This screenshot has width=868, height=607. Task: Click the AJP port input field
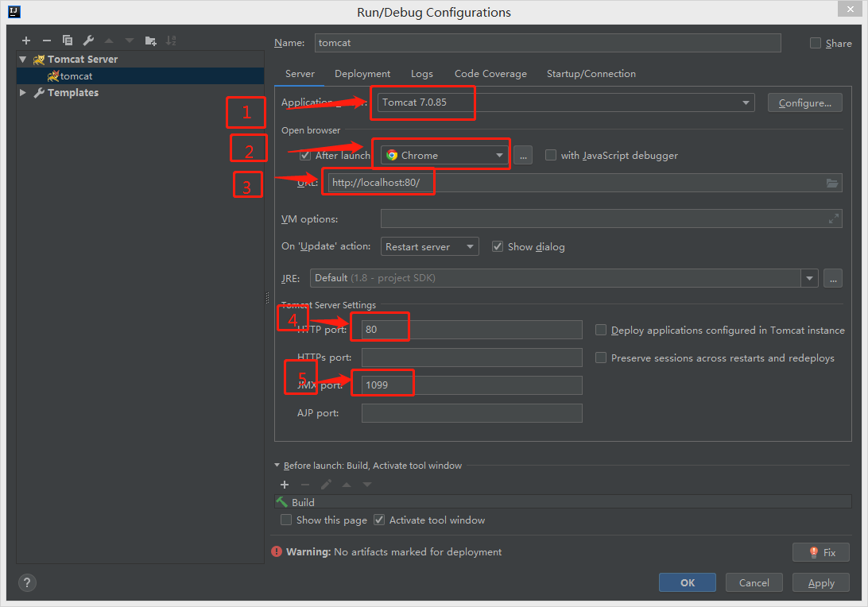pyautogui.click(x=471, y=413)
